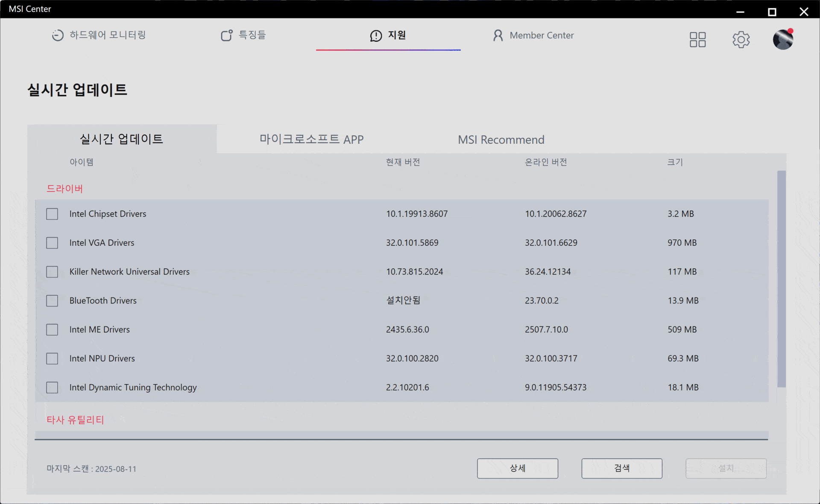
Task: Click the Member Center person icon
Action: 498,35
